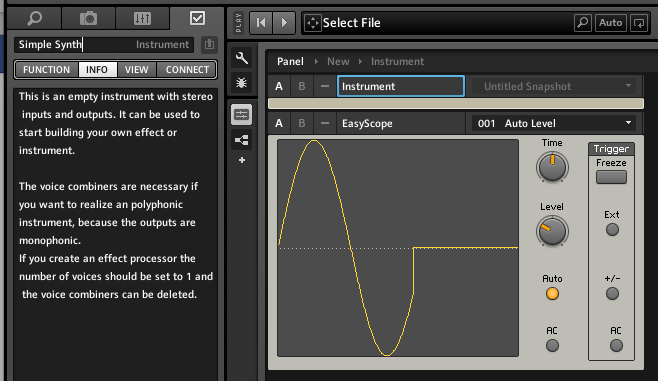Toggle the Trigger +/- polarity button
This screenshot has height=381, width=658.
click(612, 293)
